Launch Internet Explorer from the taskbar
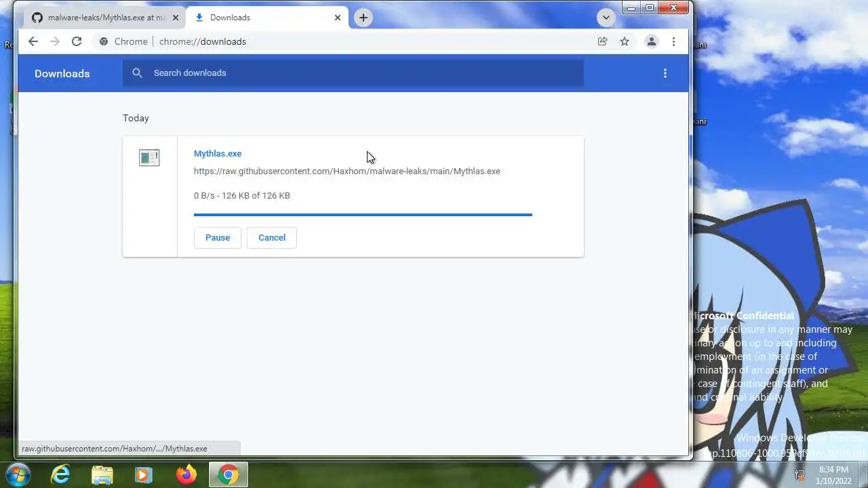This screenshot has width=868, height=488. 61,474
